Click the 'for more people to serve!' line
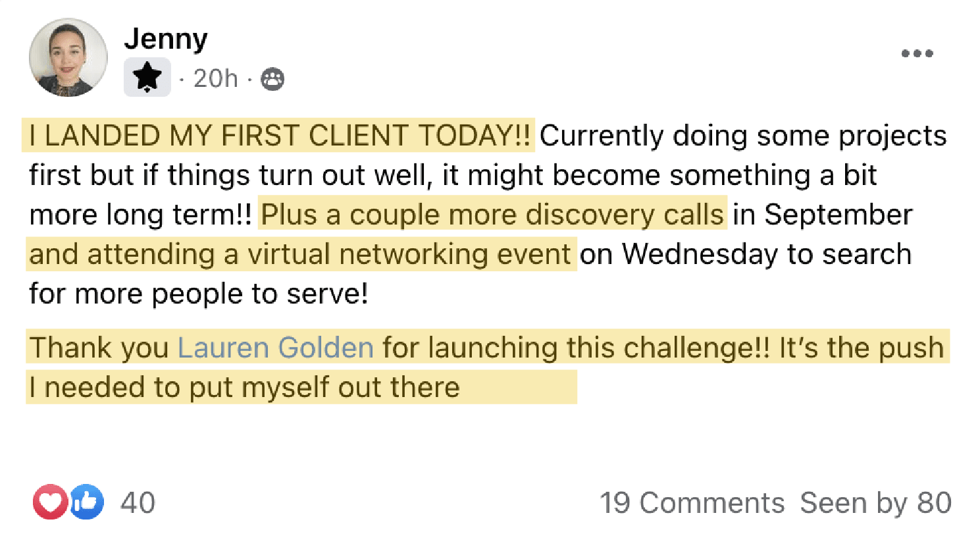The height and width of the screenshot is (534, 980). tap(198, 294)
